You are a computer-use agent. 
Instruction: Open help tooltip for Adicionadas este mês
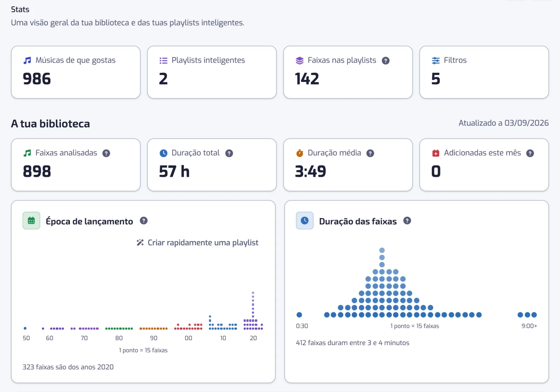(530, 153)
